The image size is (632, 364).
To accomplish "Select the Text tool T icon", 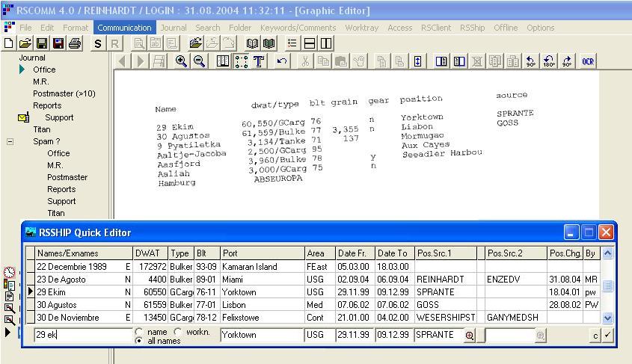I will pyautogui.click(x=259, y=61).
